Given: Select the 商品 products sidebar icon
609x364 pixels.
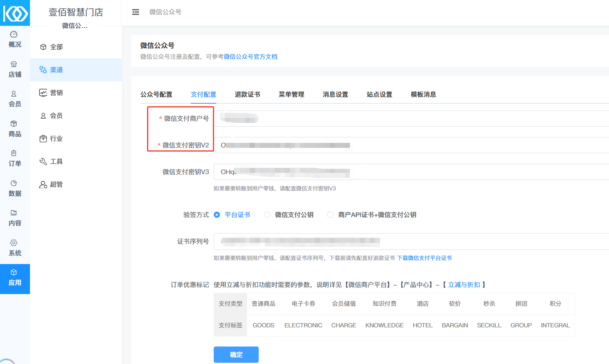Looking at the screenshot, I should pos(14,124).
